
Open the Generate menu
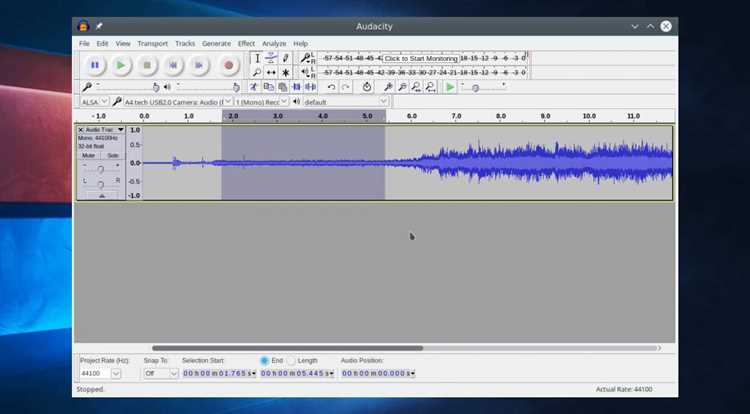pyautogui.click(x=216, y=44)
